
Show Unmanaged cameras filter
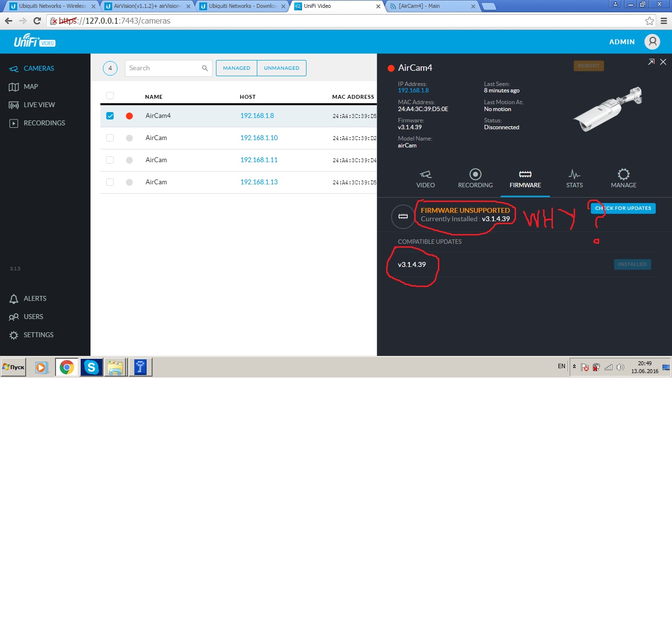click(x=281, y=68)
